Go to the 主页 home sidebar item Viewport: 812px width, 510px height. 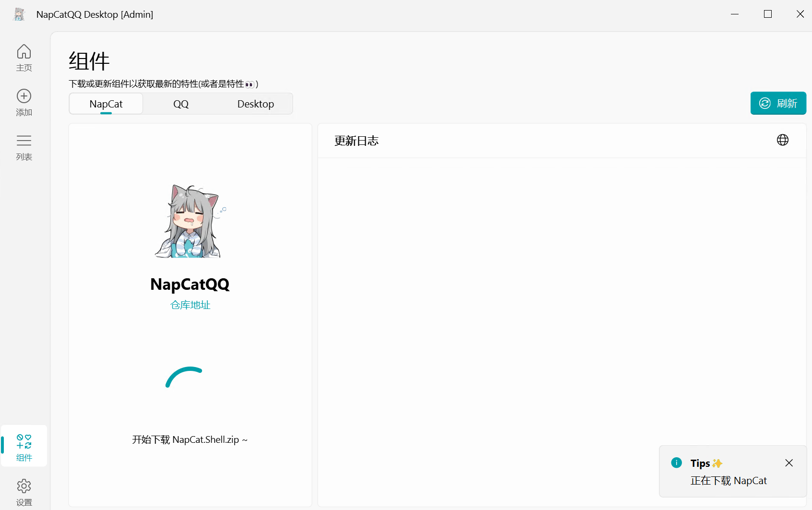[24, 58]
